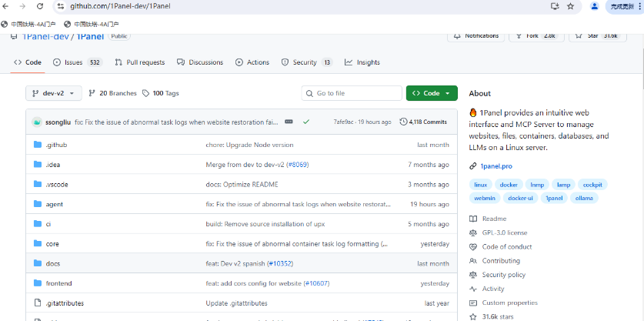Click the browser back arrow
Viewport: 644px width, 321px height.
pos(7,6)
